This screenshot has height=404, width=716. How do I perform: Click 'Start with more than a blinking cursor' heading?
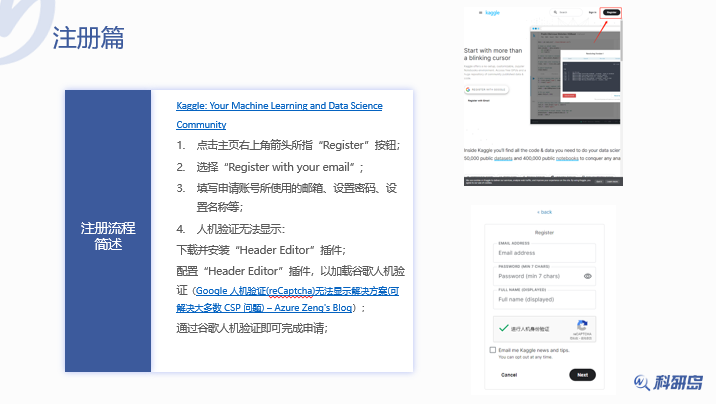pyautogui.click(x=493, y=54)
